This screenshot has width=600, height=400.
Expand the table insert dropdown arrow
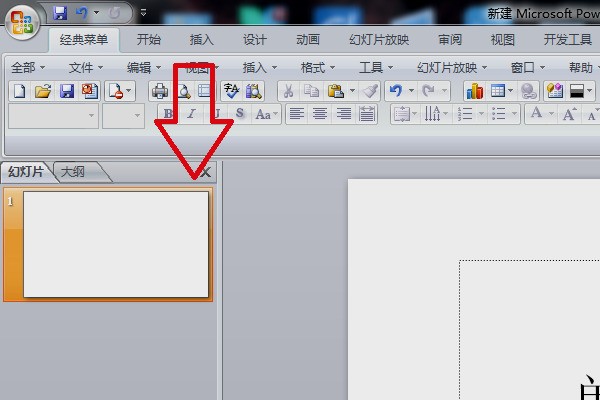click(x=510, y=91)
